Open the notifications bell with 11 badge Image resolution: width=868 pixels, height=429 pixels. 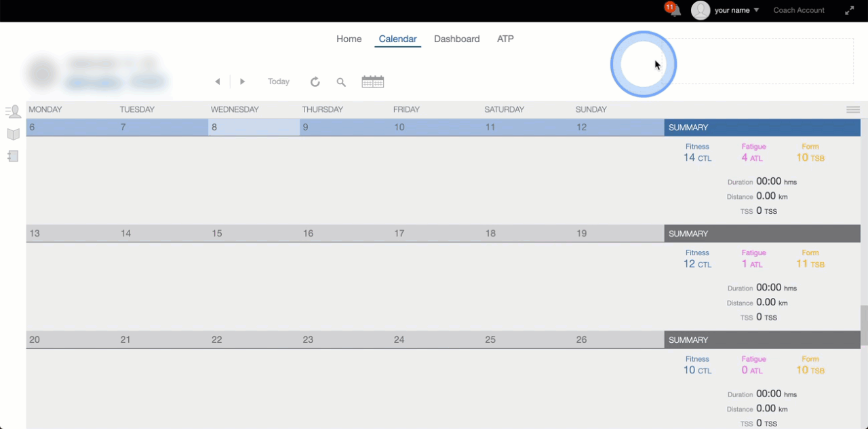[674, 10]
